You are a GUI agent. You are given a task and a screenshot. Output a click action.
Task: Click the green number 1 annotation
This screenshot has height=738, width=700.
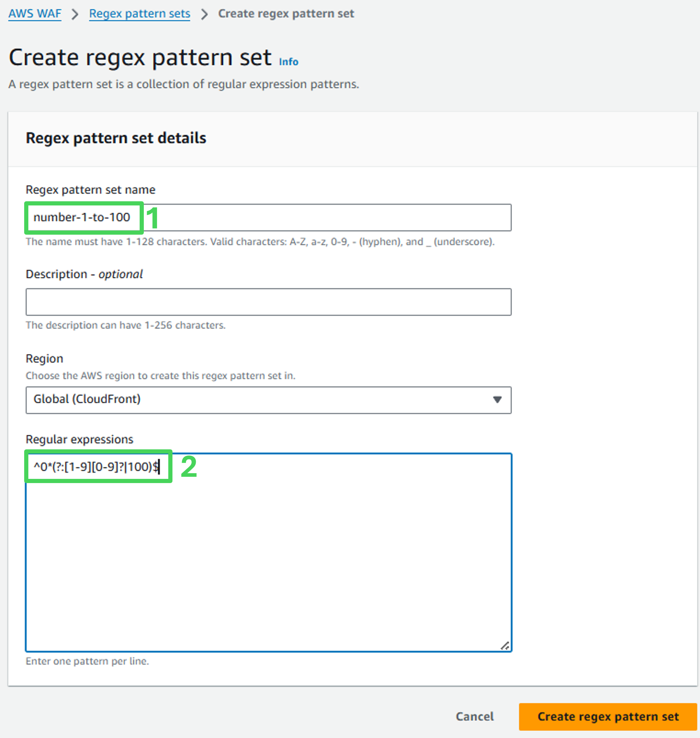[152, 218]
